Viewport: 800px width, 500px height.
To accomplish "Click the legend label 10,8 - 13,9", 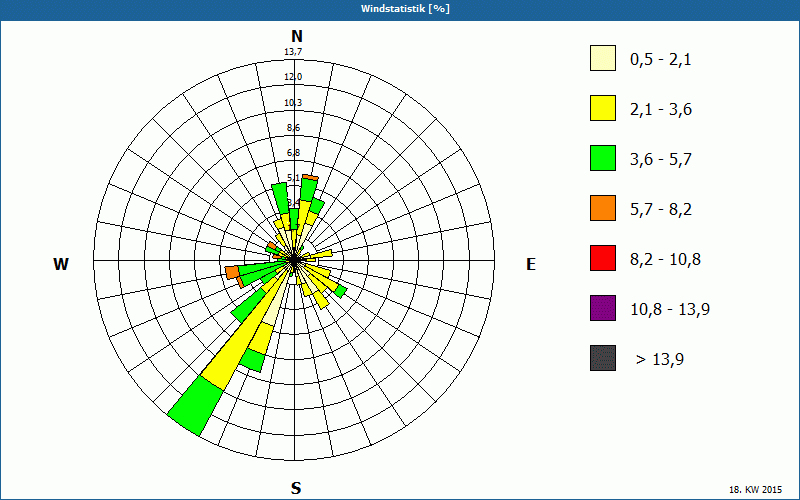I will pos(670,310).
